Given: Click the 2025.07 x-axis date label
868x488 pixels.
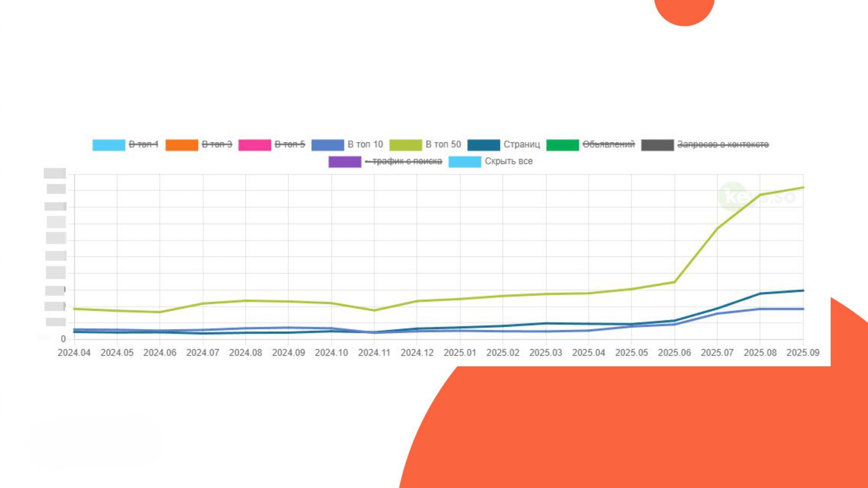Looking at the screenshot, I should (717, 353).
